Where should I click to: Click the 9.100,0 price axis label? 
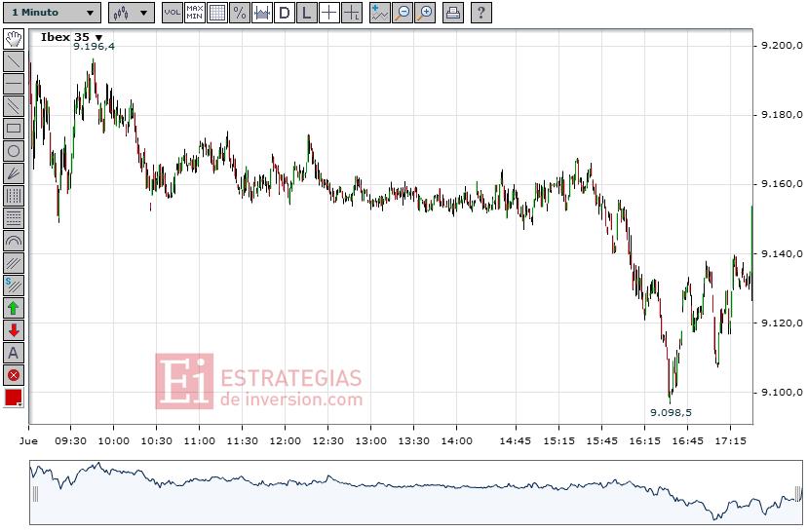pos(782,392)
